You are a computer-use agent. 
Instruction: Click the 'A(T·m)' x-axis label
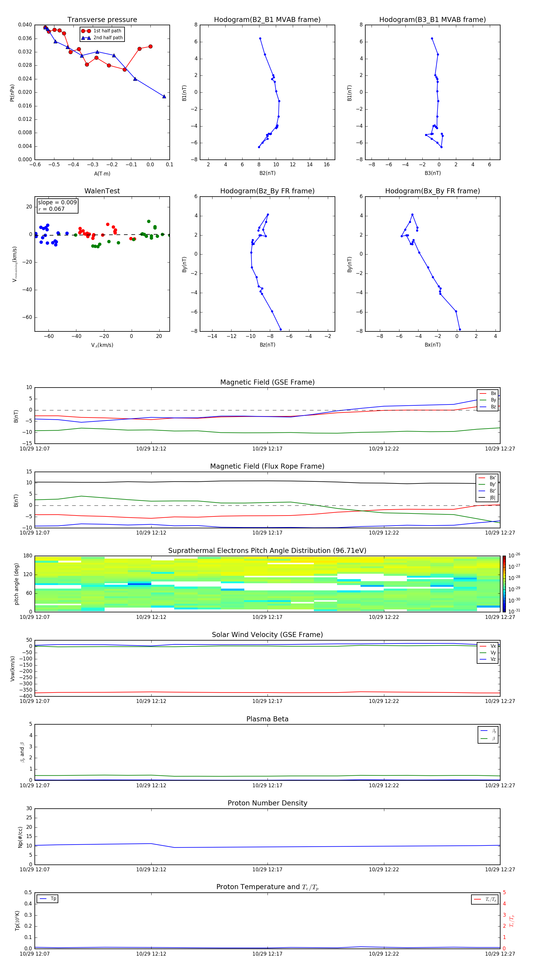pos(102,174)
